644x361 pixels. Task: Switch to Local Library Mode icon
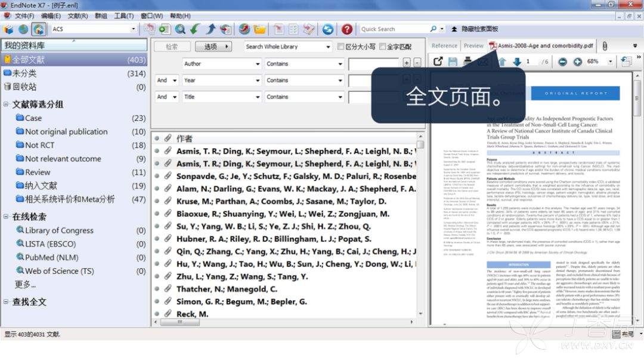coord(8,29)
